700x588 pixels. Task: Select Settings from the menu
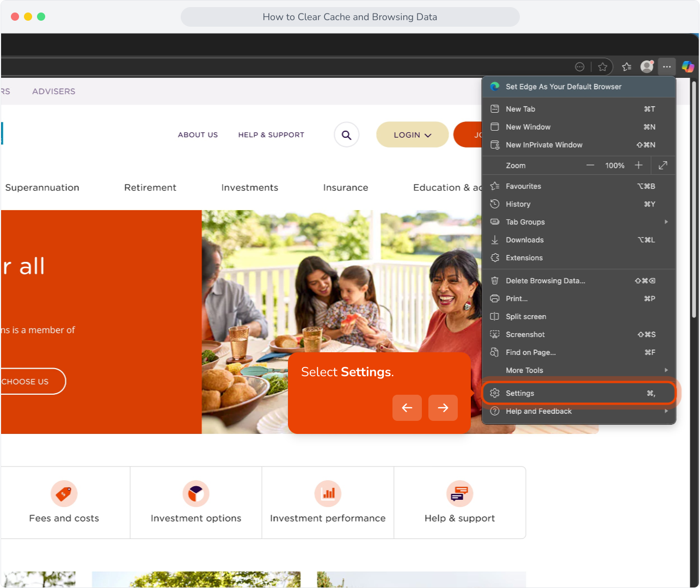click(x=579, y=393)
